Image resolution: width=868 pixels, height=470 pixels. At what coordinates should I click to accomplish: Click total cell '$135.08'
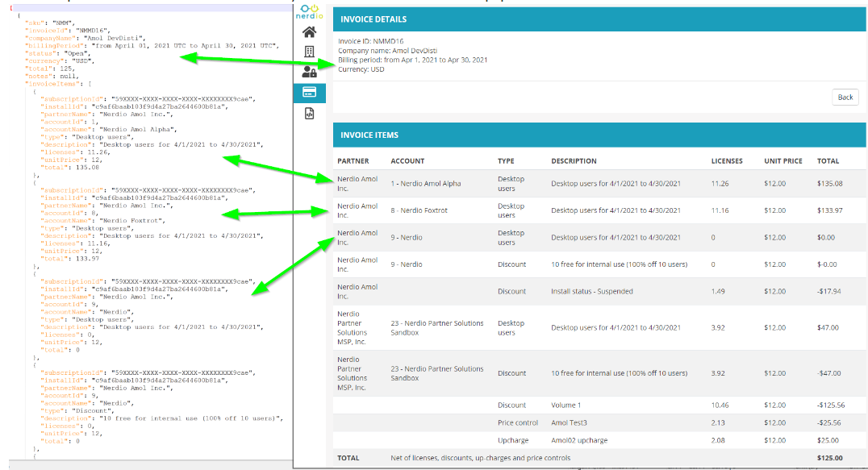pyautogui.click(x=830, y=184)
